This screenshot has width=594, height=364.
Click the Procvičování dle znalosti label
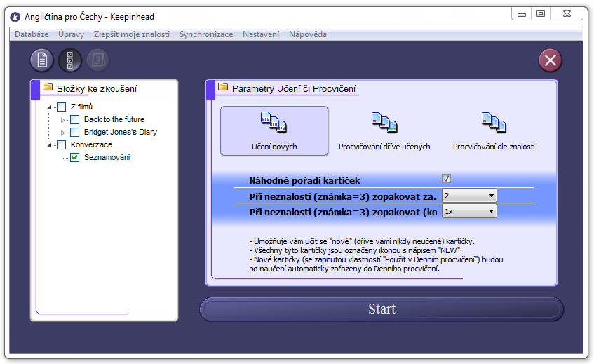coord(494,147)
